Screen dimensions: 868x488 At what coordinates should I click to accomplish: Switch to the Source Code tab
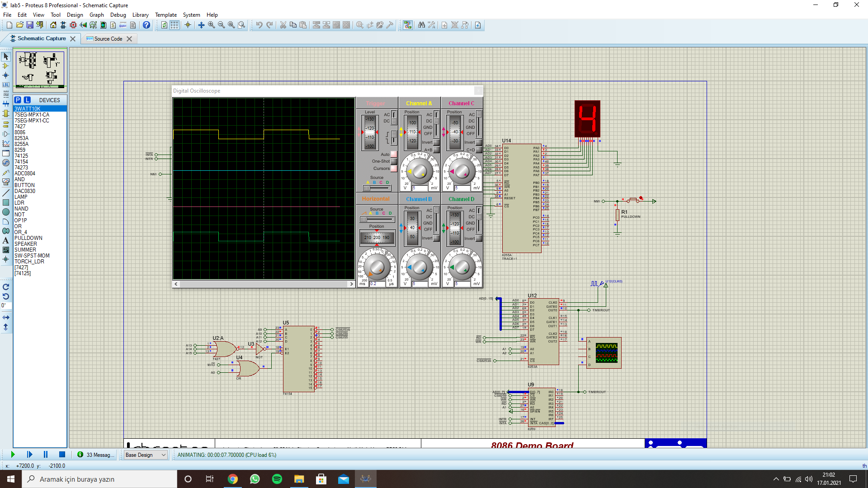tap(108, 39)
